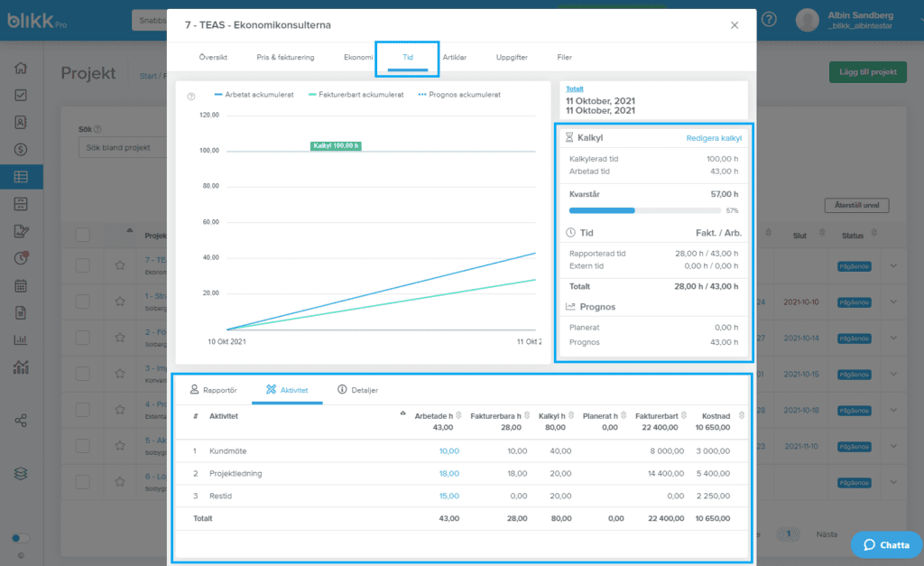Screen dimensions: 924x566
Task: Open the calendar icon in left sidebar
Action: 21,286
